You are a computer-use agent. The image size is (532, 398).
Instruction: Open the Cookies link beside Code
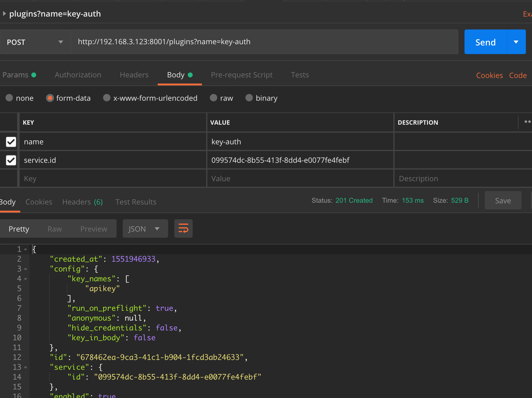[489, 75]
